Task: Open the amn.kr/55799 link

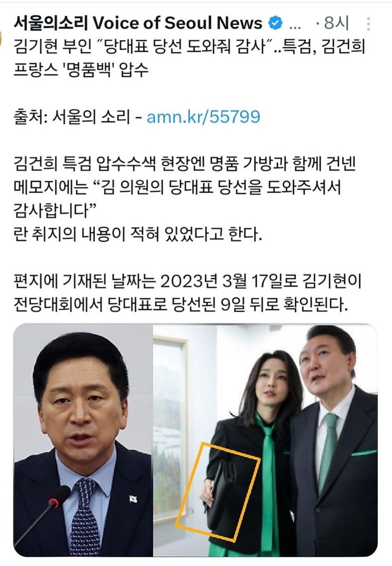Action: 203,117
